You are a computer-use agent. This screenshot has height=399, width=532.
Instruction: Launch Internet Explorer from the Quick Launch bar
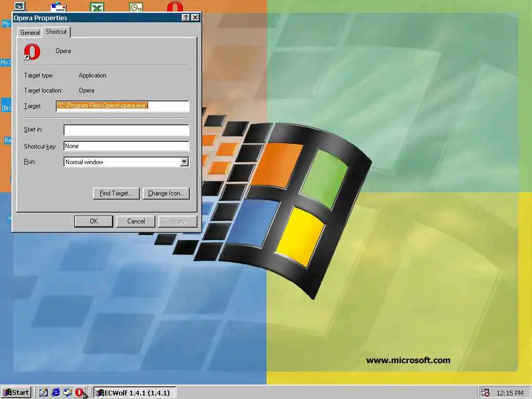[x=56, y=393]
